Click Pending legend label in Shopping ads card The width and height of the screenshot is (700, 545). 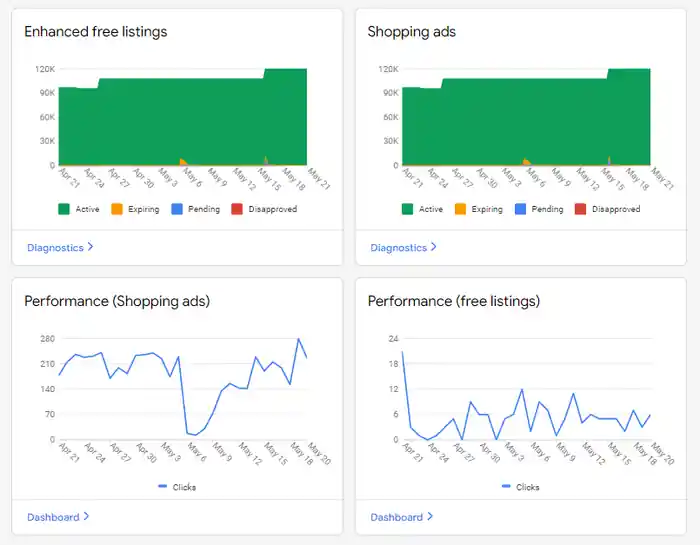pyautogui.click(x=547, y=209)
